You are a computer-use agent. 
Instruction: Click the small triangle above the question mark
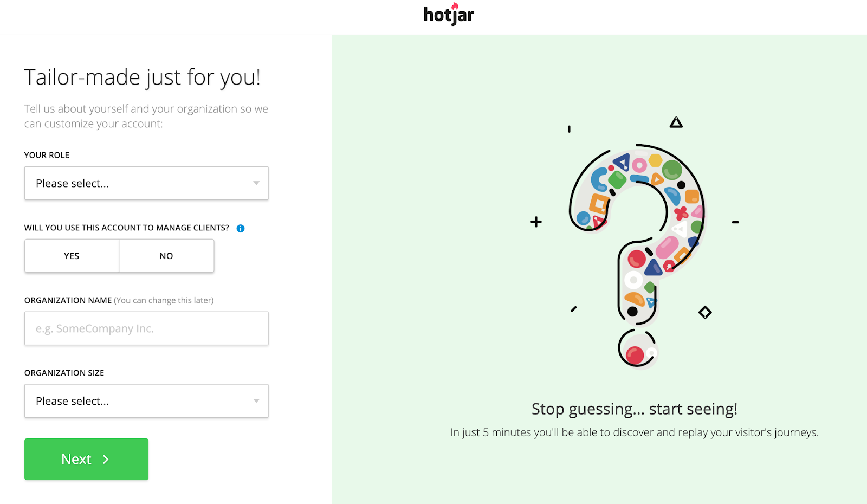click(x=676, y=122)
